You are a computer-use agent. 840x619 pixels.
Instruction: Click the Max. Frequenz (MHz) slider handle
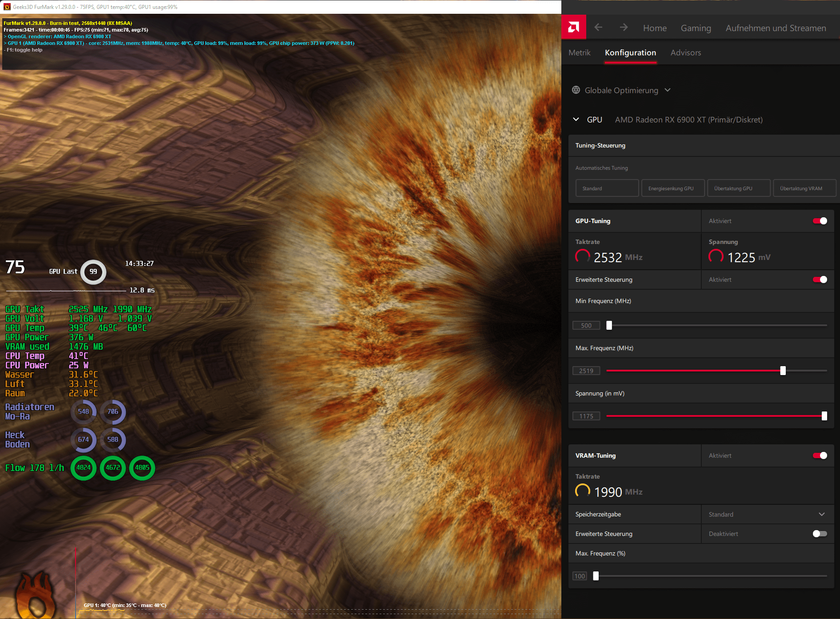pyautogui.click(x=783, y=371)
